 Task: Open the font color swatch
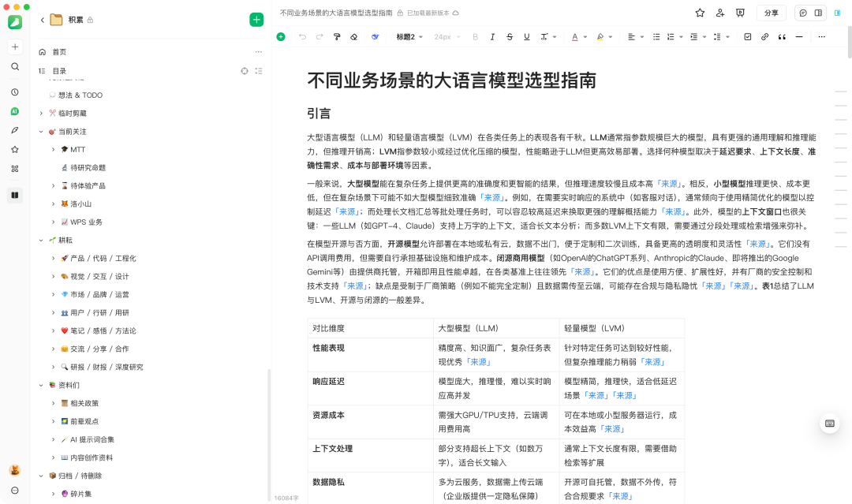(x=576, y=36)
